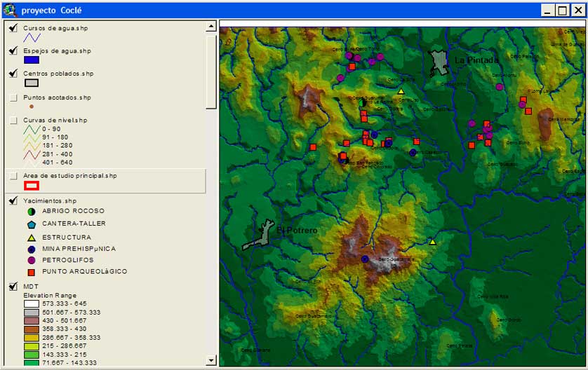588x370 pixels.
Task: Click the 358.333 - 430 elevation color swatch
Action: [x=32, y=329]
